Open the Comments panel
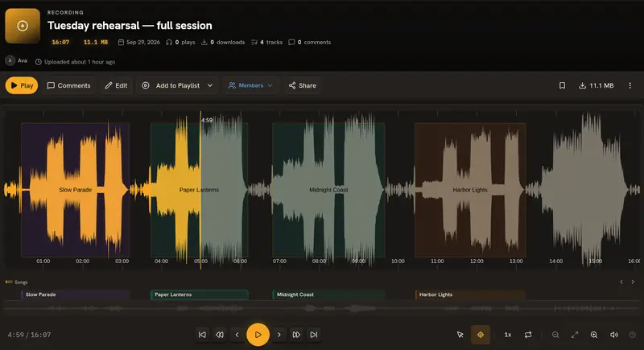This screenshot has height=350, width=644. [x=68, y=85]
